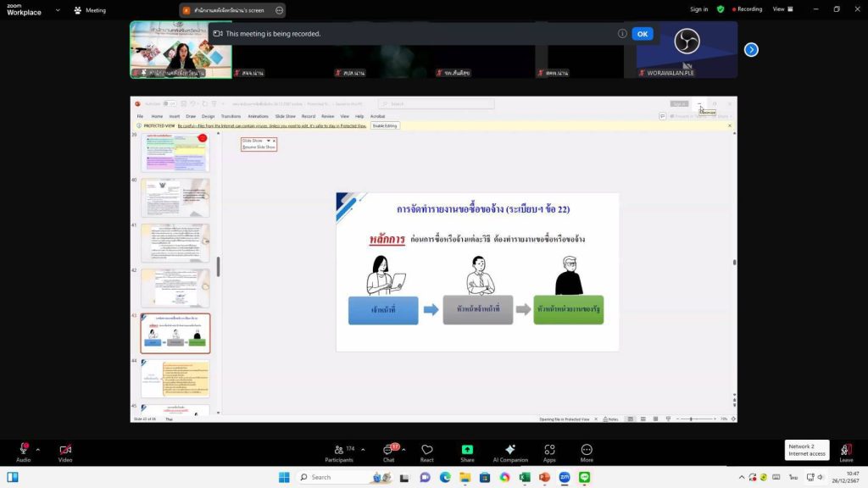Click the Sign in link
Viewport: 868px width, 488px height.
tap(698, 9)
